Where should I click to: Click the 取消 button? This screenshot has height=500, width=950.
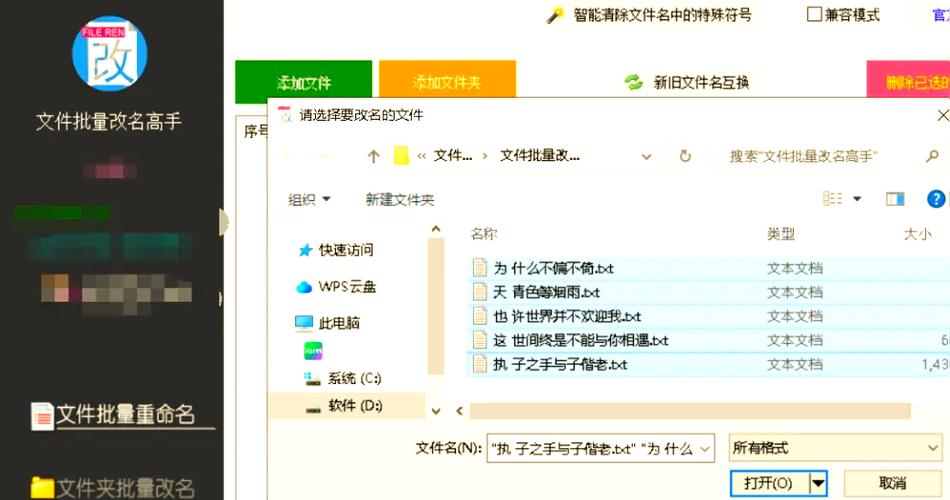892,483
